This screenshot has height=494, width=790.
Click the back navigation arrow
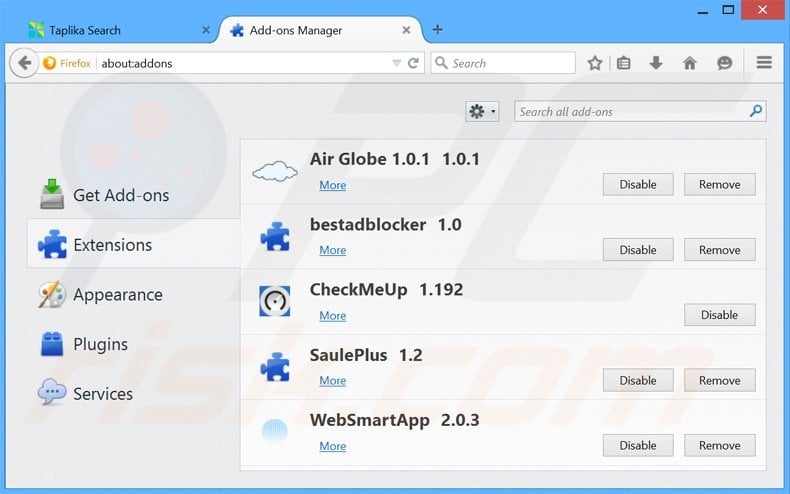[24, 63]
